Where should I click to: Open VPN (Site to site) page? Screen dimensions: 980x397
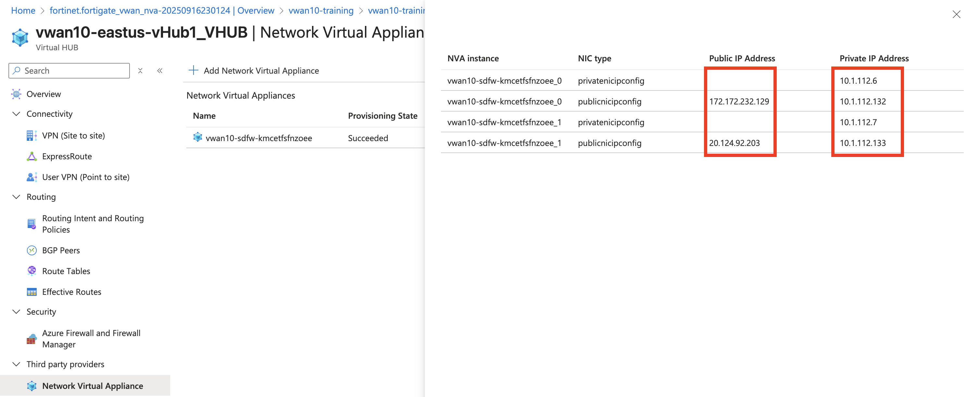[x=73, y=136]
